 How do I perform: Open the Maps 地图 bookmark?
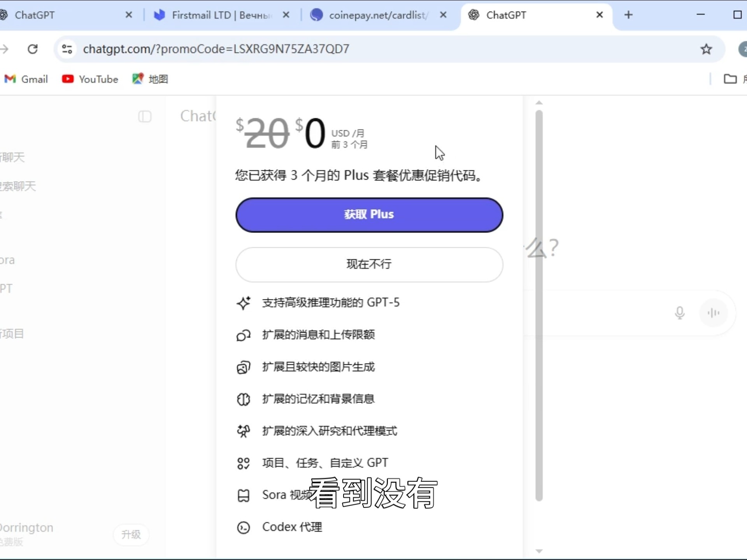[150, 79]
